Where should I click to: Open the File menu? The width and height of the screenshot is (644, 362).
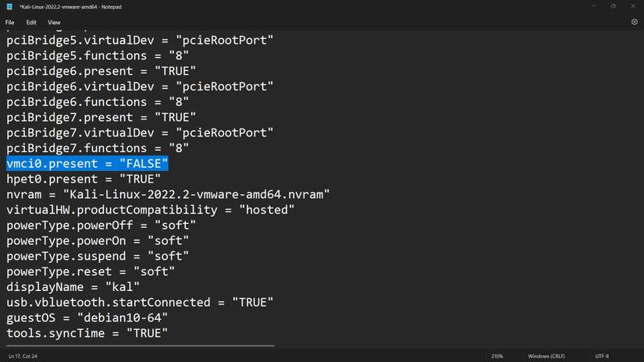point(10,23)
